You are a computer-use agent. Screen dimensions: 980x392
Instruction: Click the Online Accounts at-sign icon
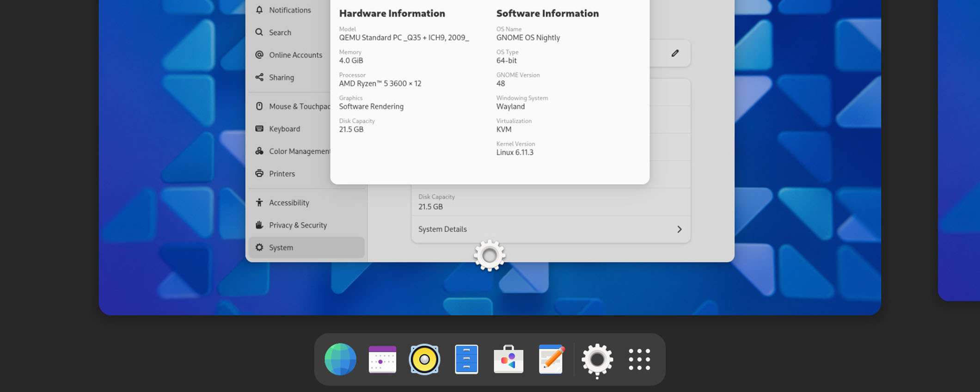pos(259,55)
